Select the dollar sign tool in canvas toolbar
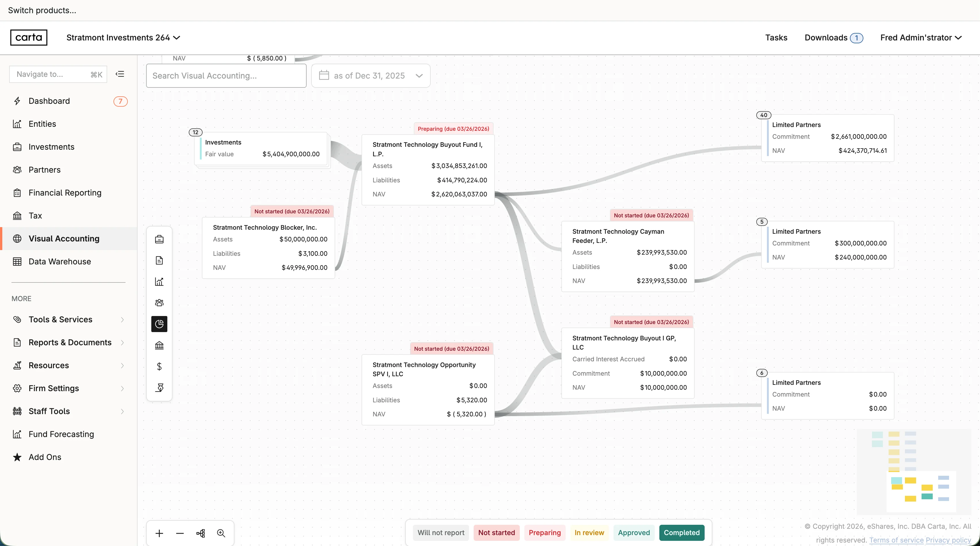Viewport: 980px width, 546px height. click(159, 366)
